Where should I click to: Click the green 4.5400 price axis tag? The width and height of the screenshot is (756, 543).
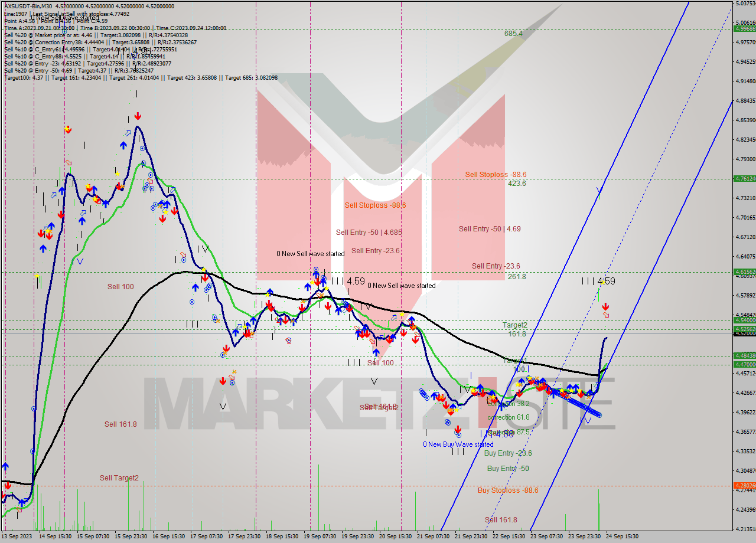744,320
